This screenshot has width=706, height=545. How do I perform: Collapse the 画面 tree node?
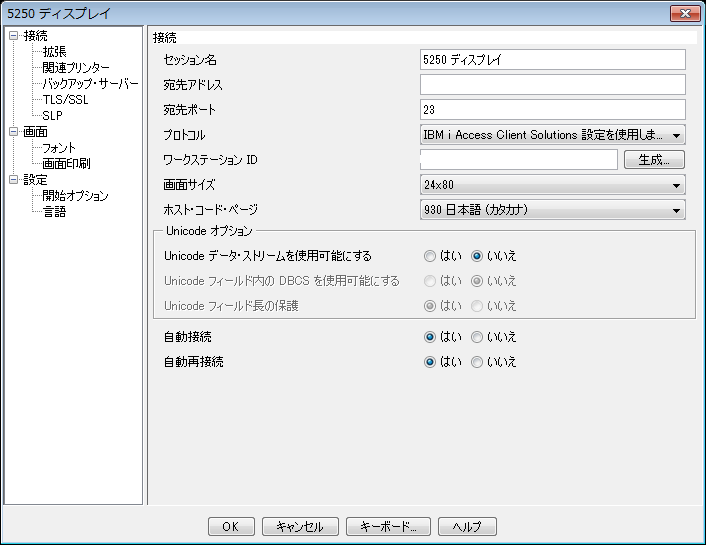coord(14,132)
